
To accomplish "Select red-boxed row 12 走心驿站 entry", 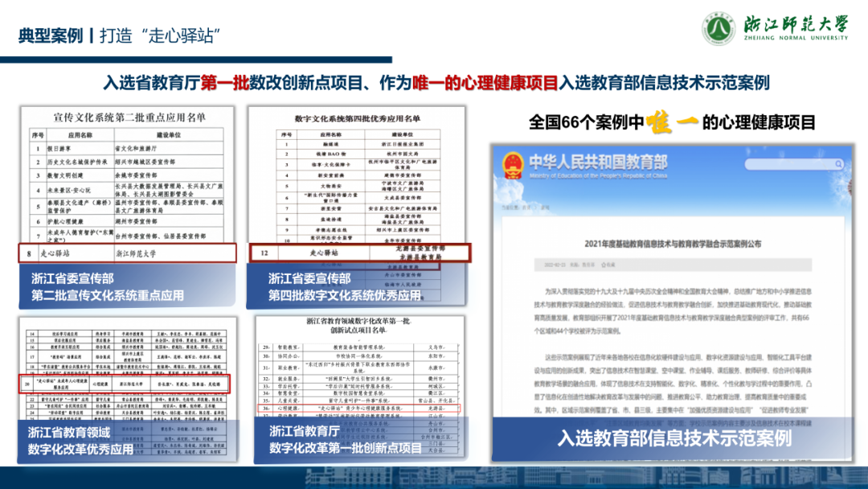I will [358, 252].
